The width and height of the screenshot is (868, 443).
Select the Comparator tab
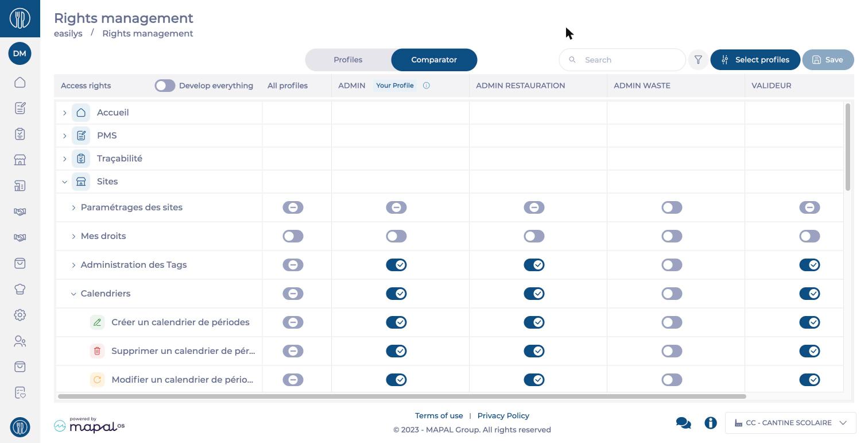click(434, 60)
